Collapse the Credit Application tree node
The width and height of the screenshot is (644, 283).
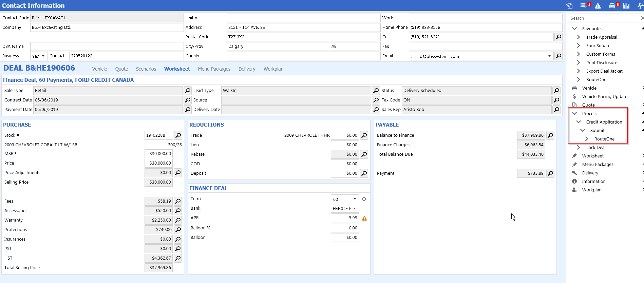[x=579, y=122]
